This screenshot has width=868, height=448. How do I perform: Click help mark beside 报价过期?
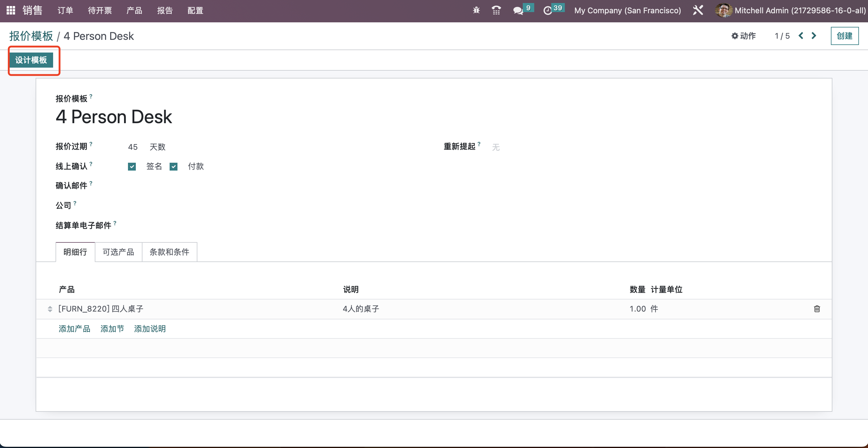(x=91, y=144)
